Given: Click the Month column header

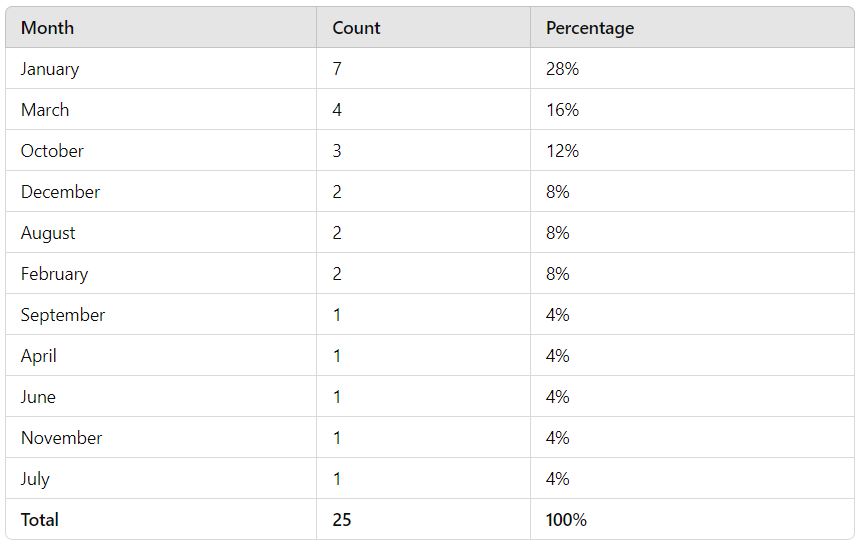Looking at the screenshot, I should tap(47, 28).
